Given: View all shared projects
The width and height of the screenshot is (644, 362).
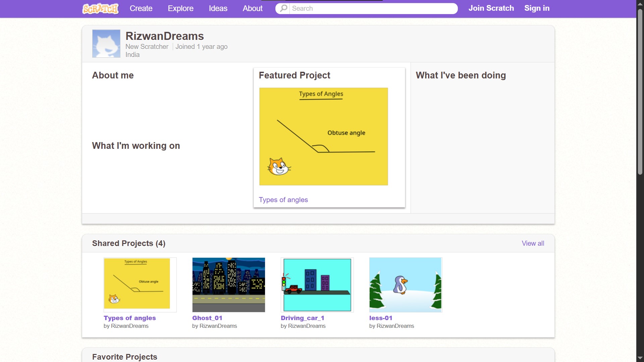Looking at the screenshot, I should point(533,243).
